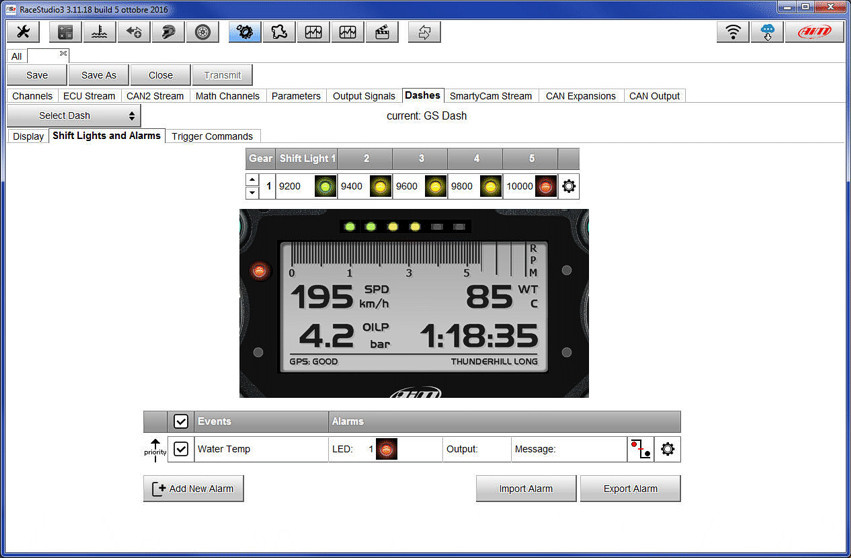Click the Export Alarm button
This screenshot has width=851, height=558.
coord(630,489)
